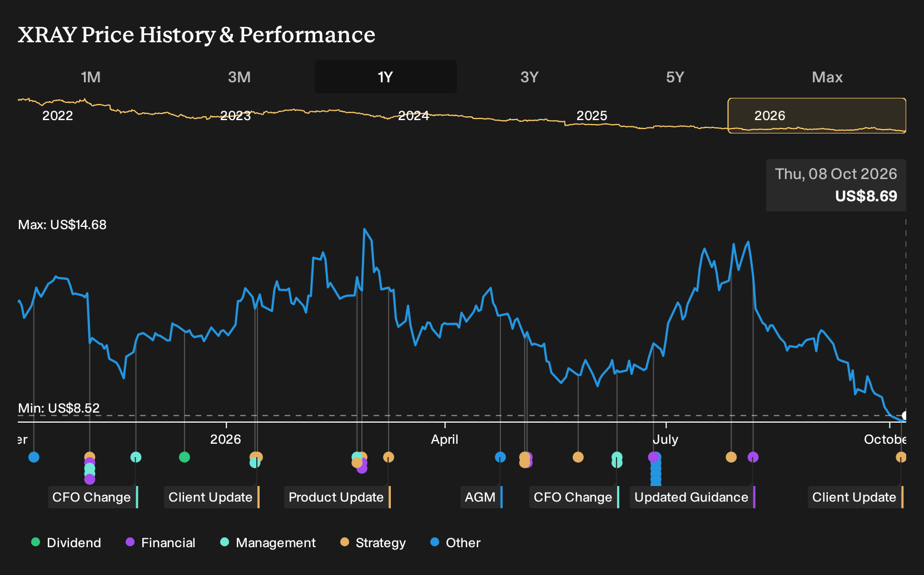Click the blue Other dot above AGM
This screenshot has height=575, width=924.
500,457
